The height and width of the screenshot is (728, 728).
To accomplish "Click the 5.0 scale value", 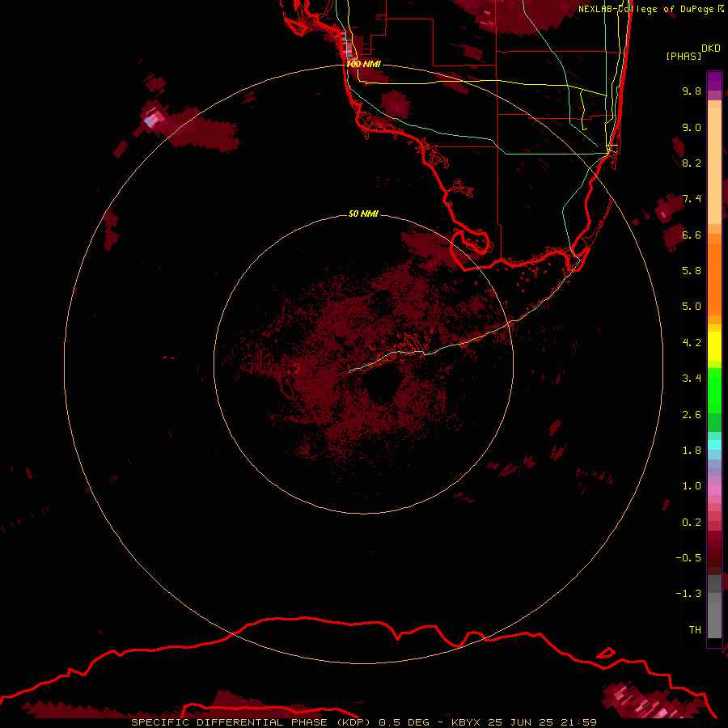I will click(x=692, y=307).
